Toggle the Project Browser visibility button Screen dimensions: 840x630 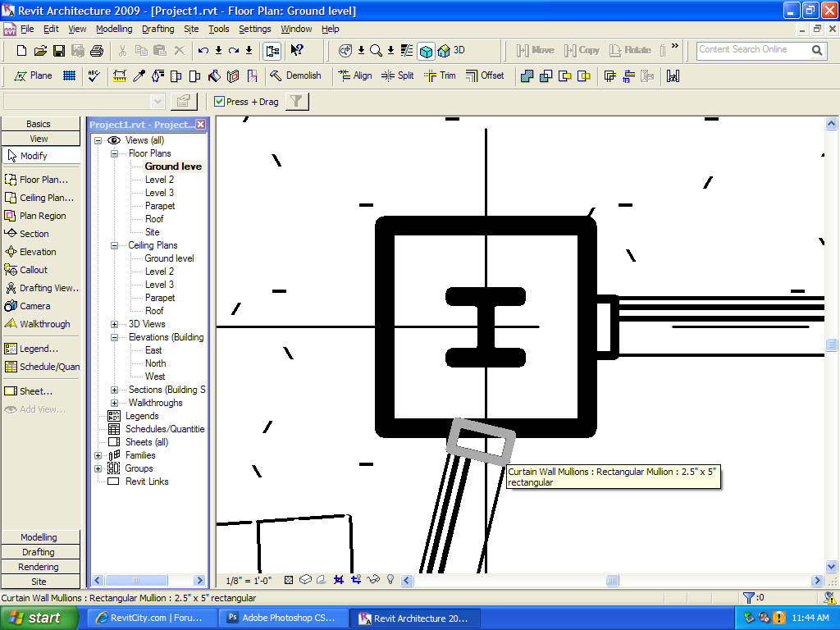pyautogui.click(x=272, y=51)
